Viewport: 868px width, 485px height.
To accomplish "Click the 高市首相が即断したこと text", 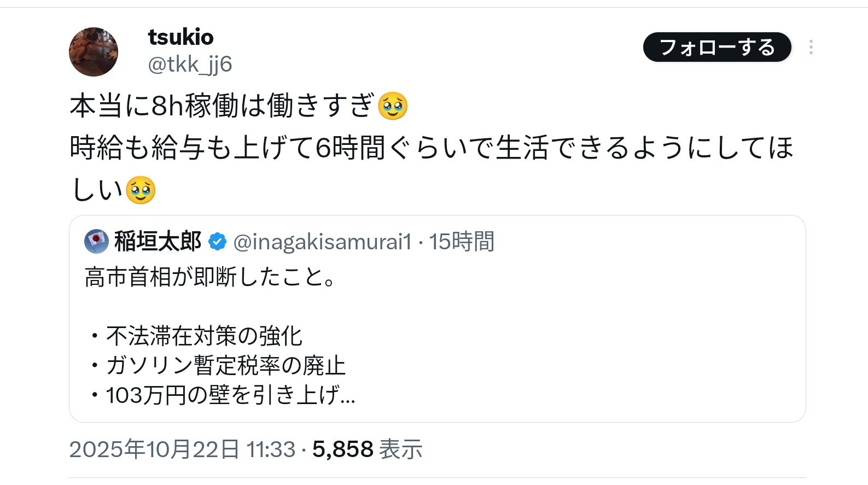I will point(209,277).
